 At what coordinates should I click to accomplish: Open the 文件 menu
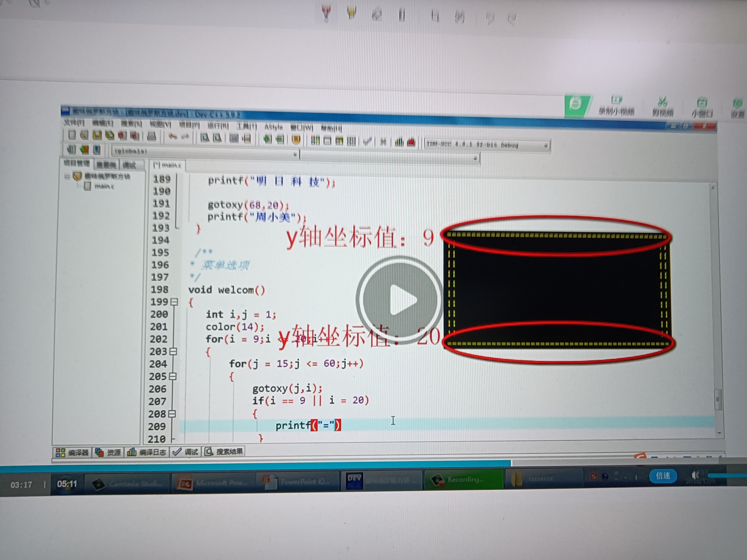click(74, 123)
